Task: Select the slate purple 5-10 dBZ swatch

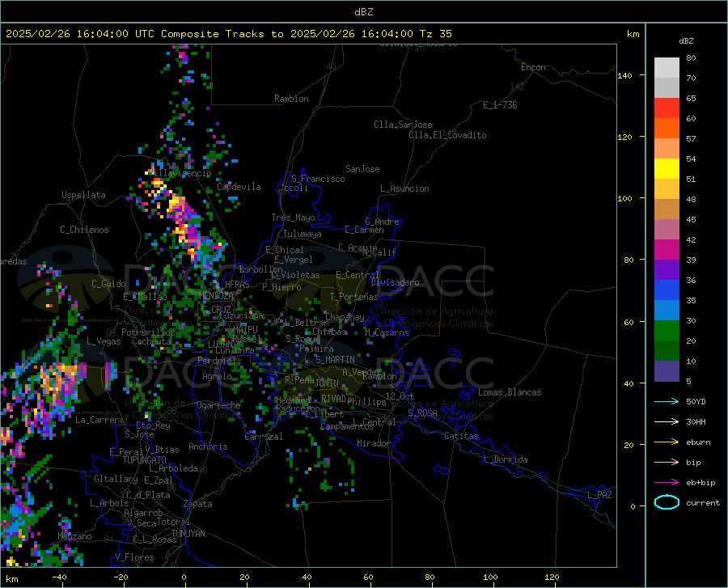Action: click(667, 371)
